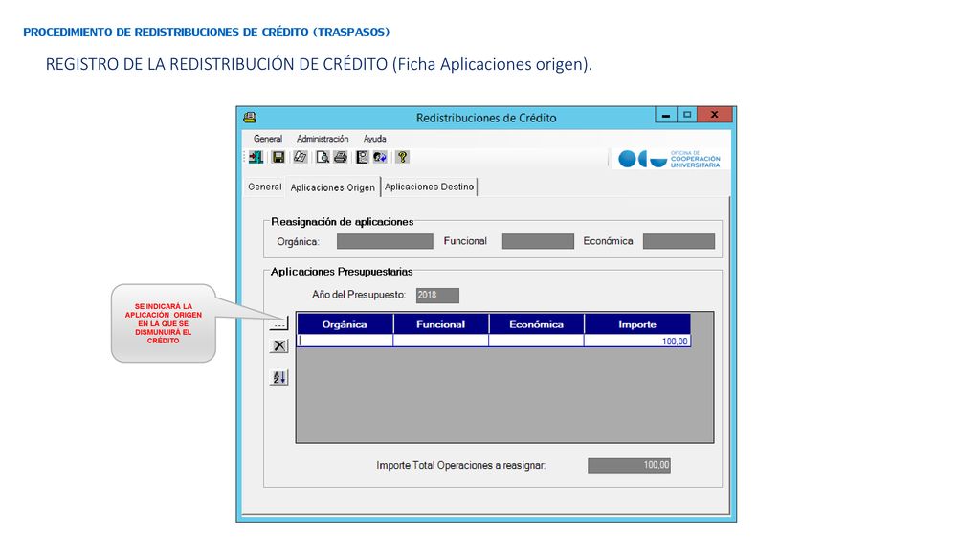Screen dimensions: 980x551
Task: Click the yellow question mark help icon
Action: tap(403, 158)
